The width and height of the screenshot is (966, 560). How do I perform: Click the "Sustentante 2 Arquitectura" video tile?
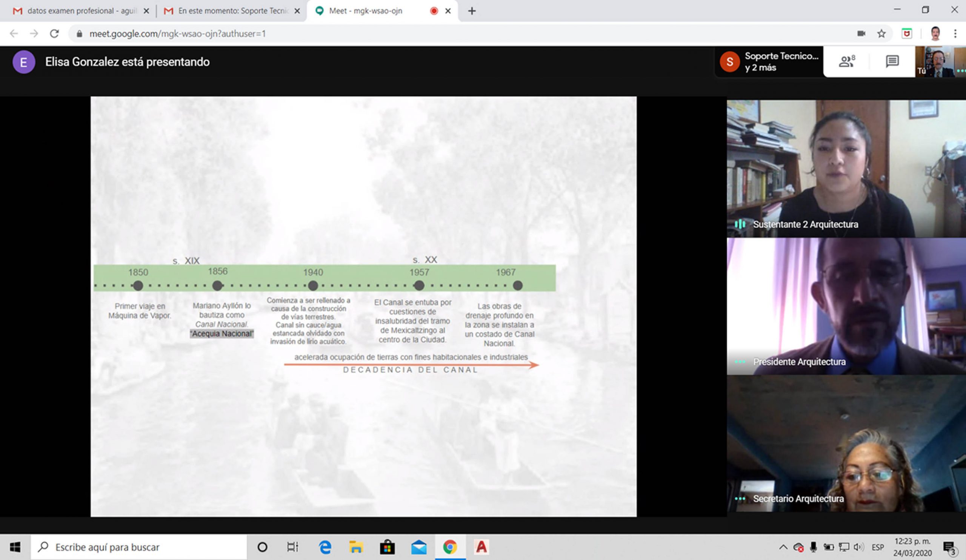(846, 169)
